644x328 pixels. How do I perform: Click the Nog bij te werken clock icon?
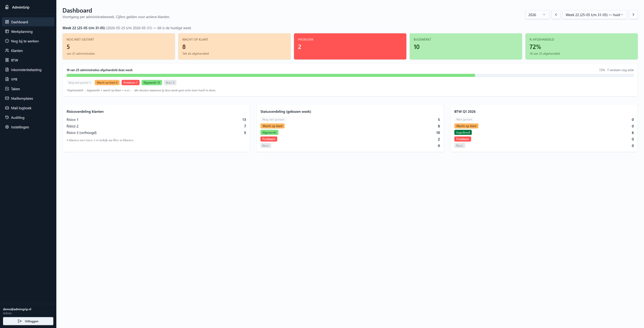7,41
